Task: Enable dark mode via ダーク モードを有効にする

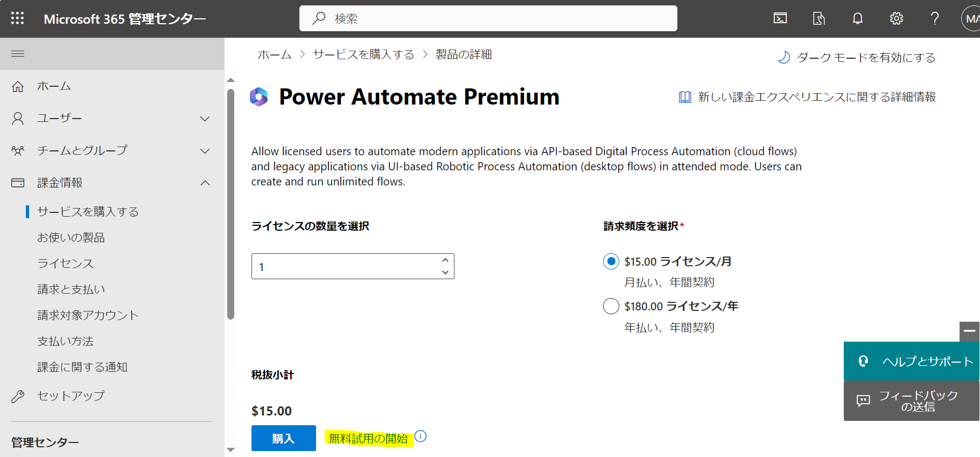Action: tap(866, 58)
